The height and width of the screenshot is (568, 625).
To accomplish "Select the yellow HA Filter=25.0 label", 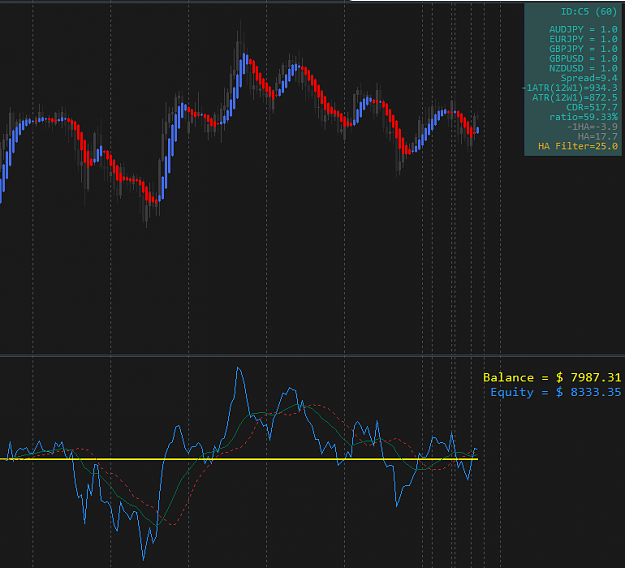I will (x=578, y=146).
